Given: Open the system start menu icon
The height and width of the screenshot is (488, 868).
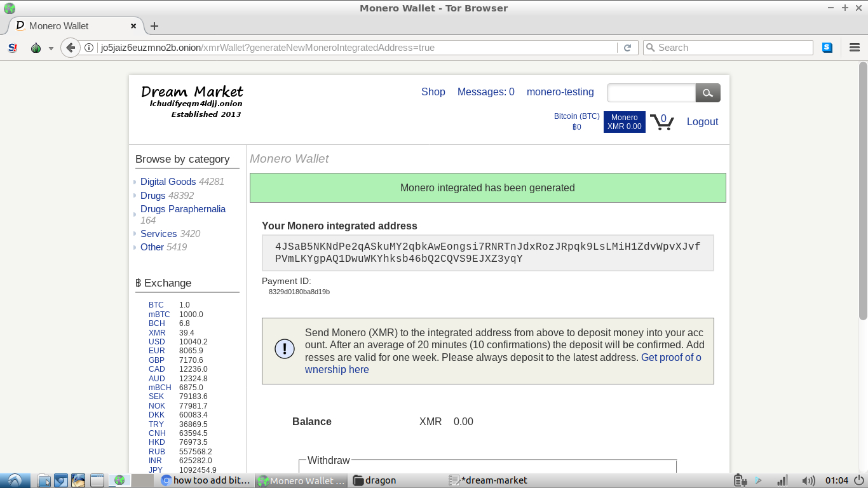Looking at the screenshot, I should coord(14,480).
